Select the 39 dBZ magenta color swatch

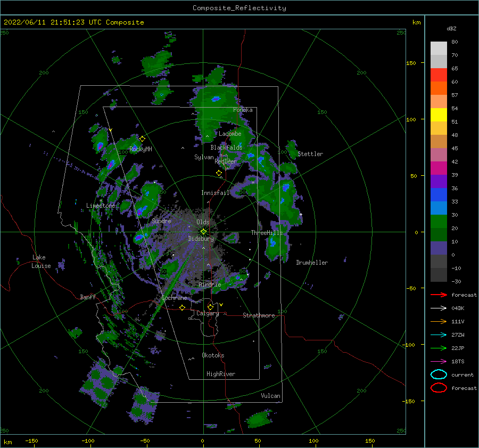coord(439,168)
